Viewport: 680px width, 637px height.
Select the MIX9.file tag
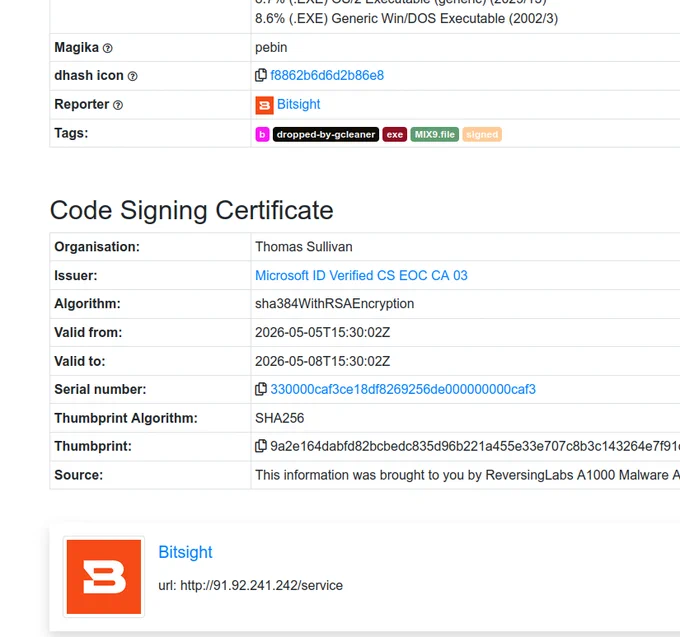coord(435,134)
